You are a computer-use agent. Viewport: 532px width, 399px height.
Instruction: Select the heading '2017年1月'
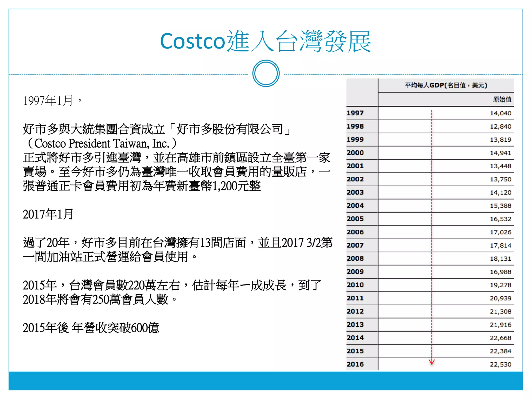pos(48,214)
